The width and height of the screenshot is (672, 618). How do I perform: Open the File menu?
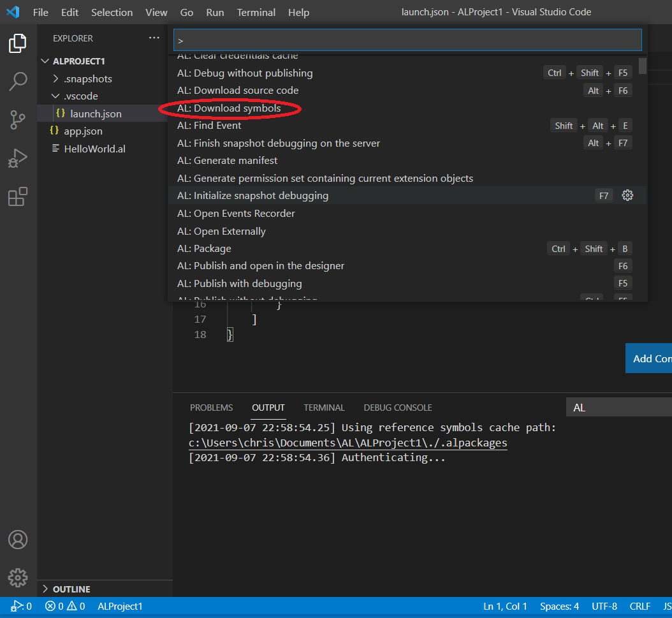click(x=41, y=12)
